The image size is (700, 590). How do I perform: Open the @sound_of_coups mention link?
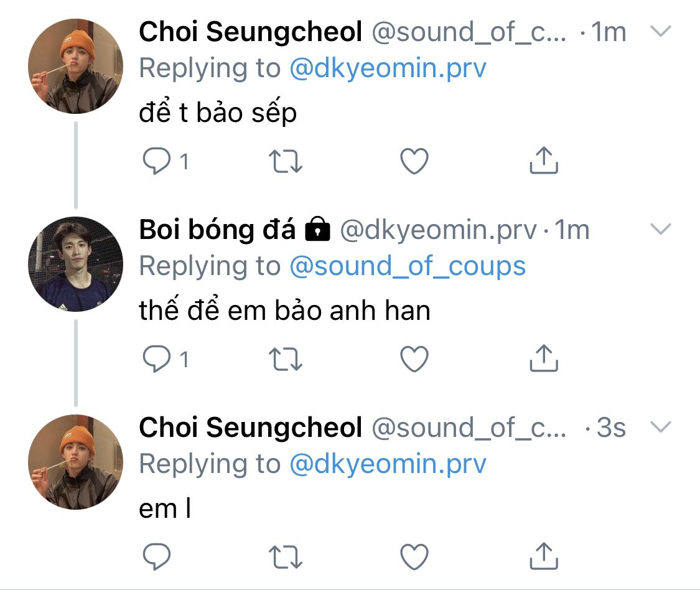pyautogui.click(x=408, y=266)
